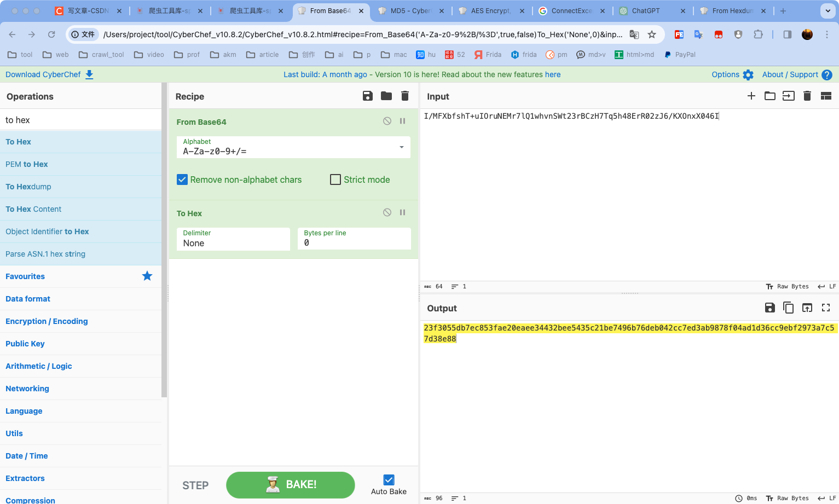Open a folder as input
Viewport: 839px width, 504px height.
(x=770, y=96)
